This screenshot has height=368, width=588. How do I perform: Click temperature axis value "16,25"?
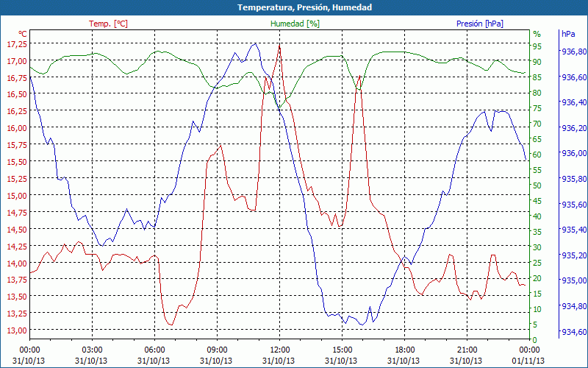coord(17,111)
